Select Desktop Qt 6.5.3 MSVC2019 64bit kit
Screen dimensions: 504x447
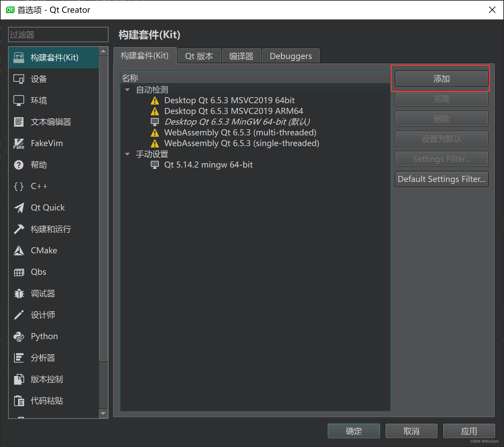pos(229,101)
